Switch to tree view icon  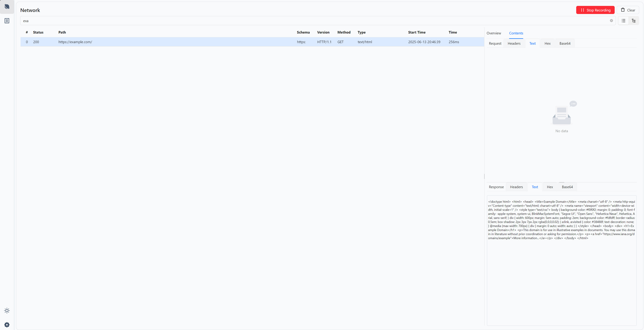[634, 21]
